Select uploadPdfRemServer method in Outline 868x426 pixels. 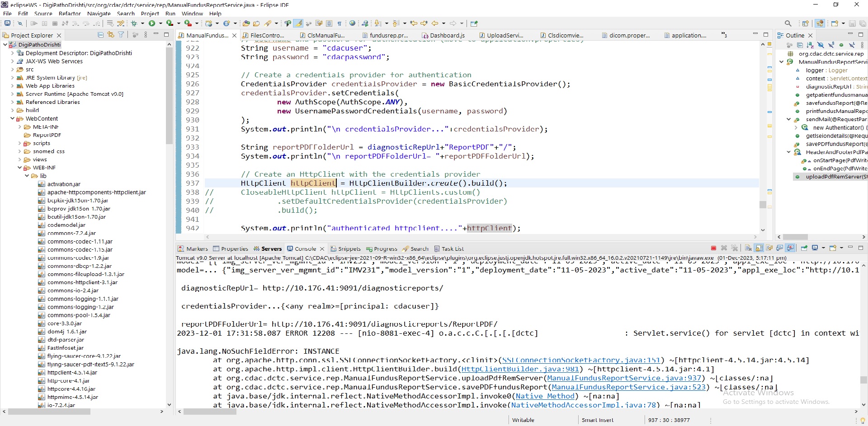[836, 177]
